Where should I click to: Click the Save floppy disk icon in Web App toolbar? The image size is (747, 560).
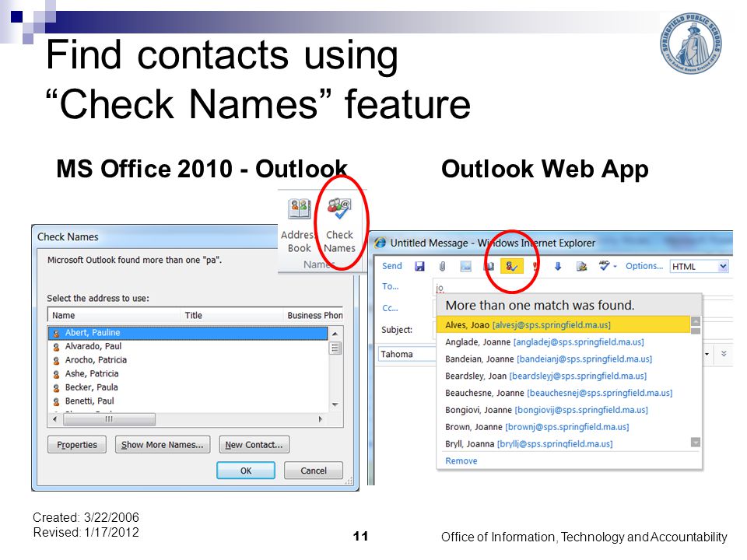click(x=419, y=266)
